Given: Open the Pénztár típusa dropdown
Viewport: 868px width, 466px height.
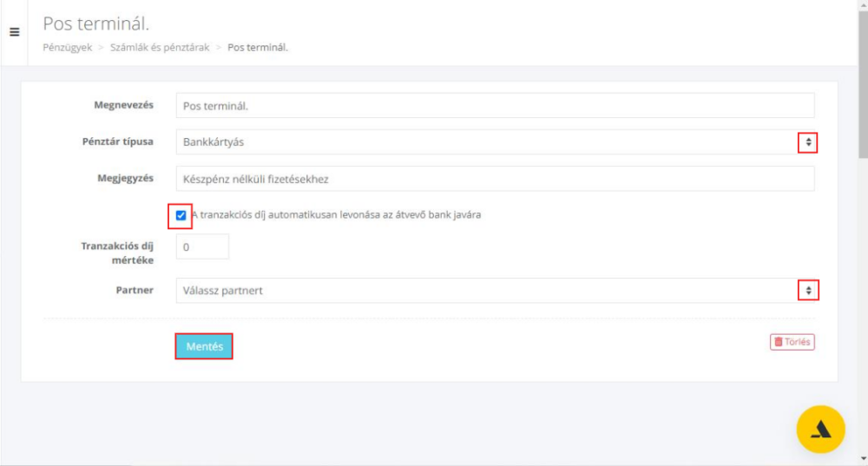Looking at the screenshot, I should pyautogui.click(x=495, y=142).
